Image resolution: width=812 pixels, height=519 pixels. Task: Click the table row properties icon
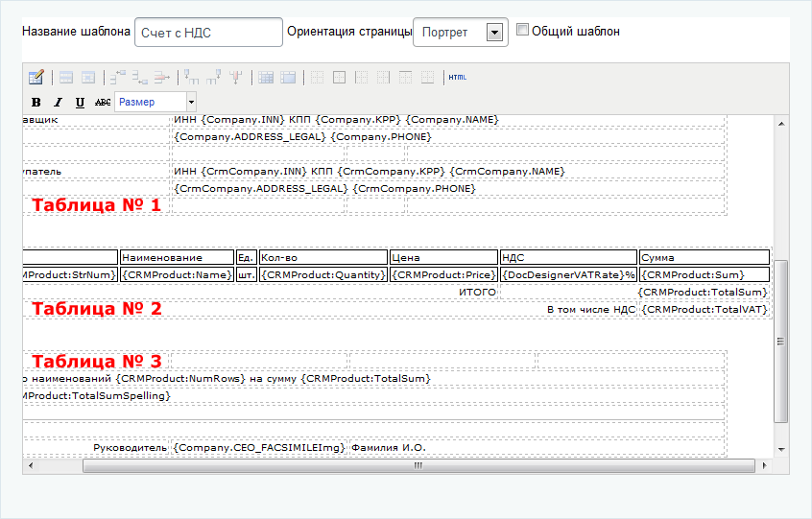(x=66, y=78)
